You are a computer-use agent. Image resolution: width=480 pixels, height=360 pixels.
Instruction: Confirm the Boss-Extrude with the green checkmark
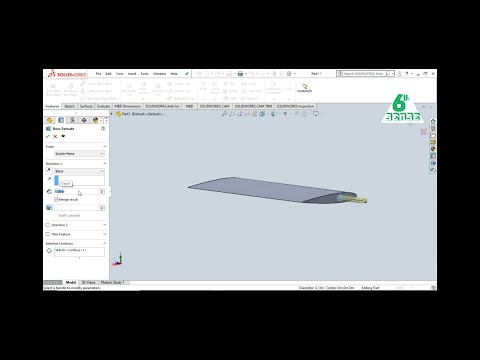click(47, 136)
